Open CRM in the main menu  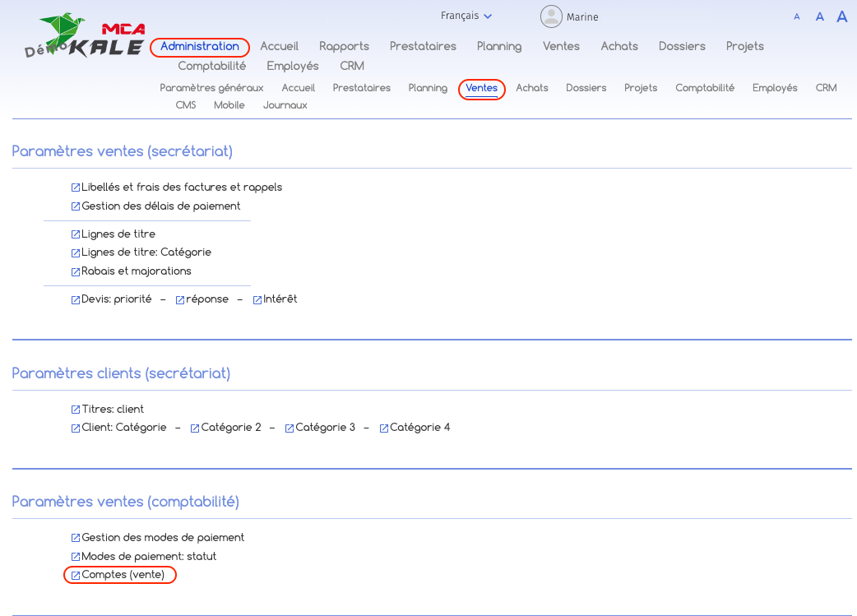coord(352,66)
